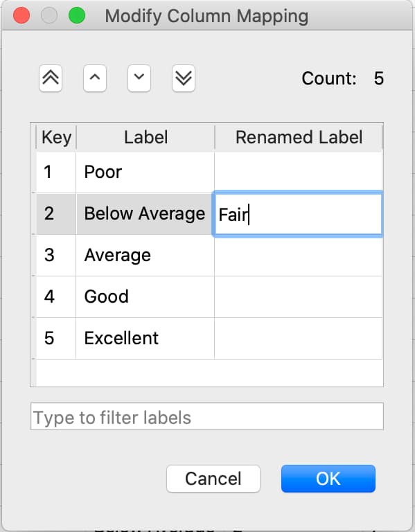This screenshot has width=415, height=532.
Task: Focus the 'Type to filter labels' field
Action: click(x=207, y=416)
